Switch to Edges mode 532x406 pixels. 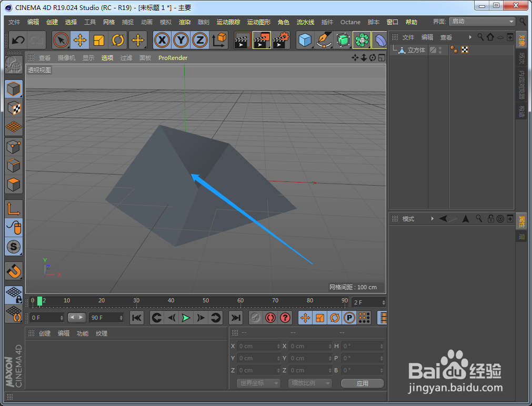coord(14,166)
